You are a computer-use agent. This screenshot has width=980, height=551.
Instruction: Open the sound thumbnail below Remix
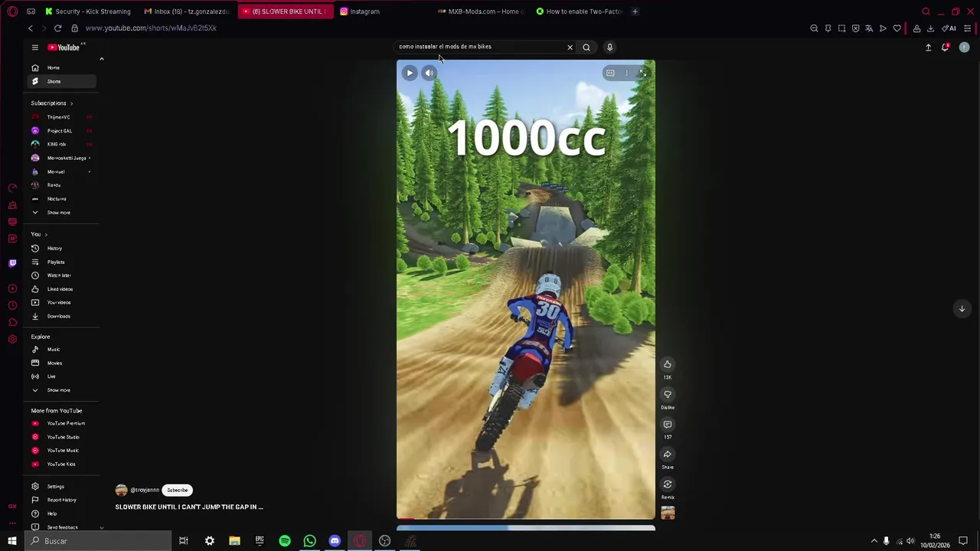coord(668,513)
